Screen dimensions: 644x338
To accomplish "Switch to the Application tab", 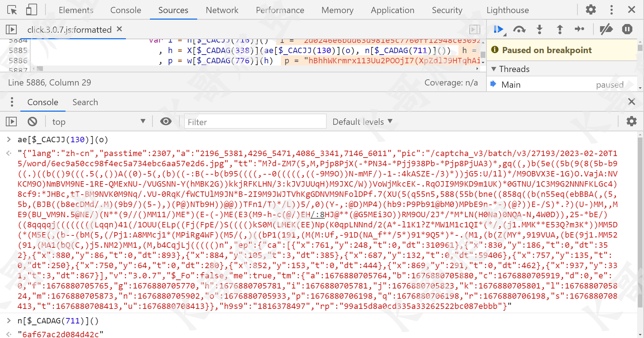I will (x=393, y=10).
